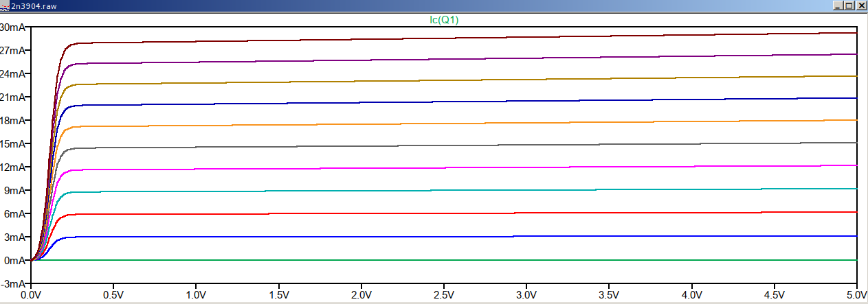Viewport: 868px width, 304px height.
Task: Click the LTspice waveform icon in title bar
Action: pos(5,5)
